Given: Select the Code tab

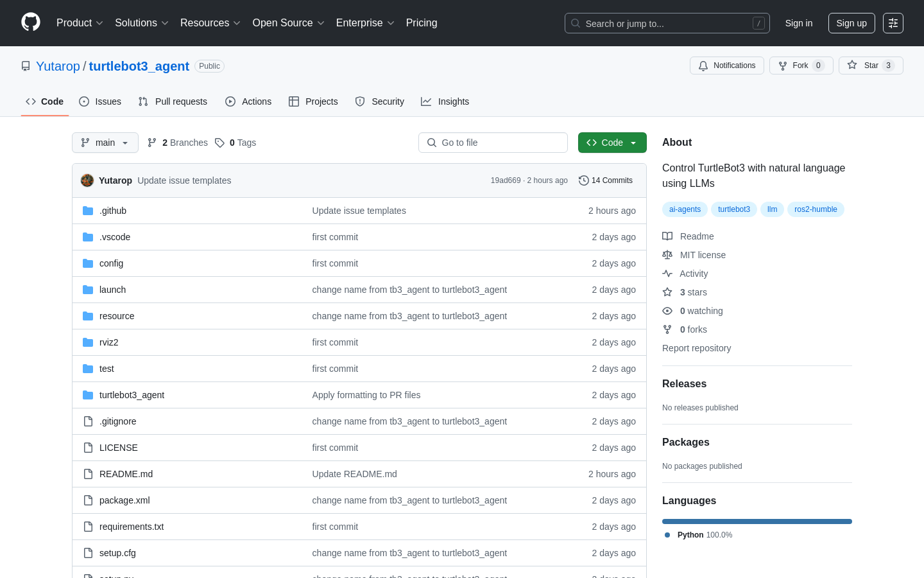Looking at the screenshot, I should tap(45, 101).
